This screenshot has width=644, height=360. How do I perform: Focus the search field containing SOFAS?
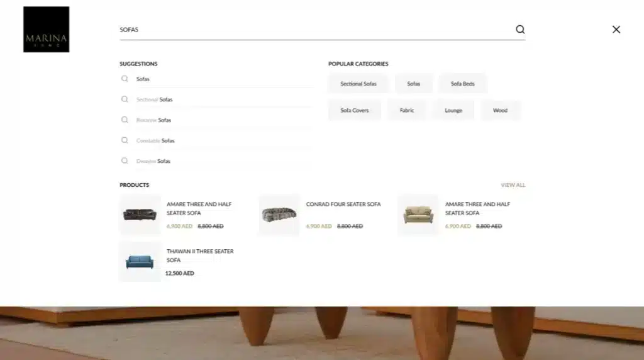pos(314,30)
